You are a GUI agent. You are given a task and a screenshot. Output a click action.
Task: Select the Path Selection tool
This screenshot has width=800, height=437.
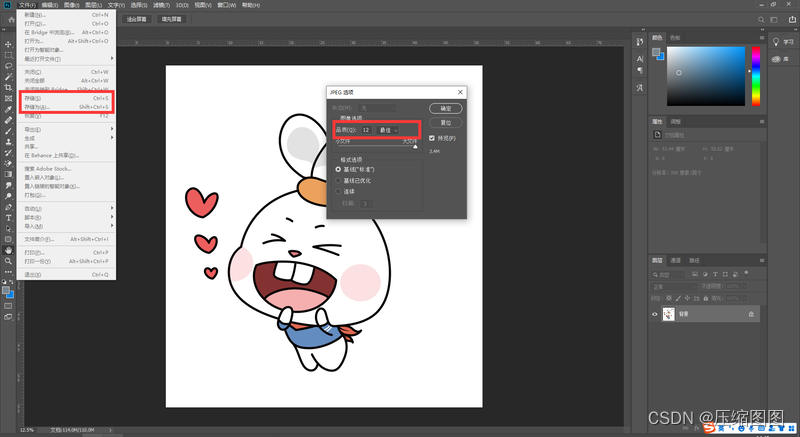tap(8, 228)
